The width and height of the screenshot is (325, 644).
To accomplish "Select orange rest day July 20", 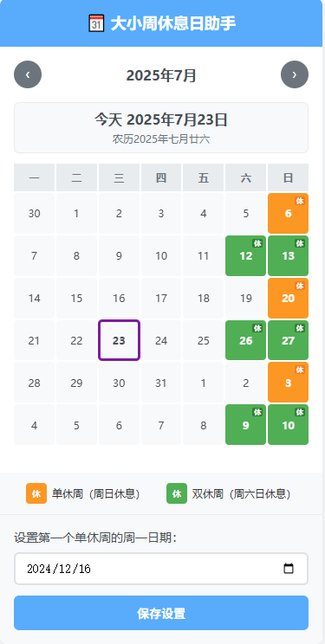I will coord(288,298).
